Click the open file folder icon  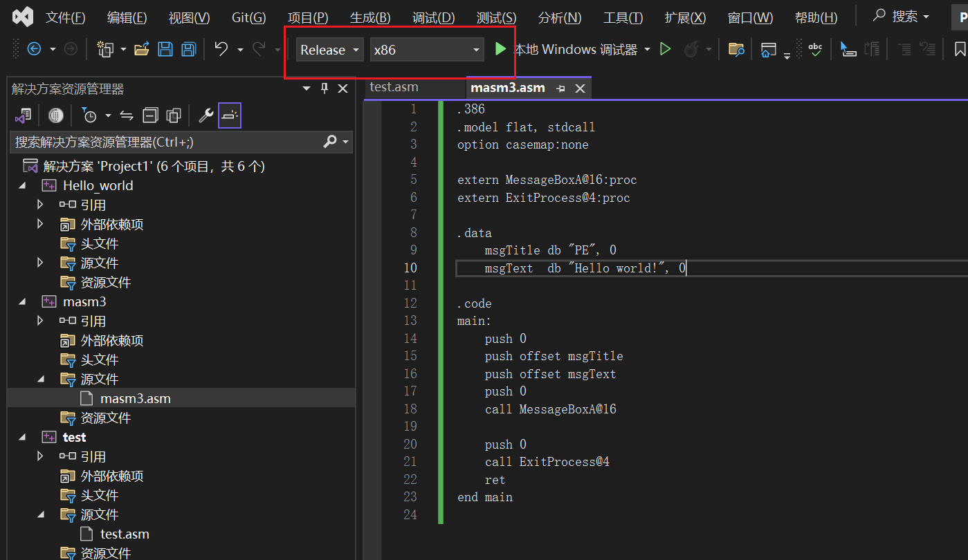point(142,49)
